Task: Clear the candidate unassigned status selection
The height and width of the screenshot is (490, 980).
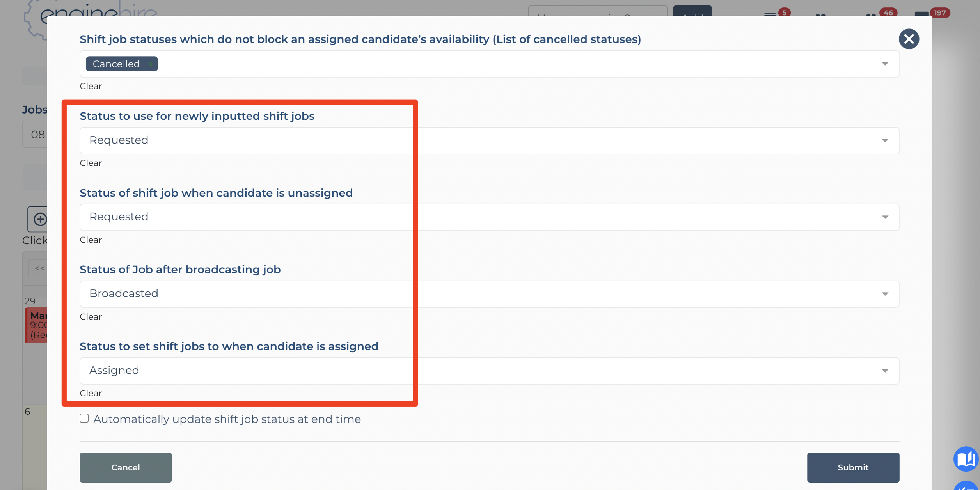Action: 91,240
